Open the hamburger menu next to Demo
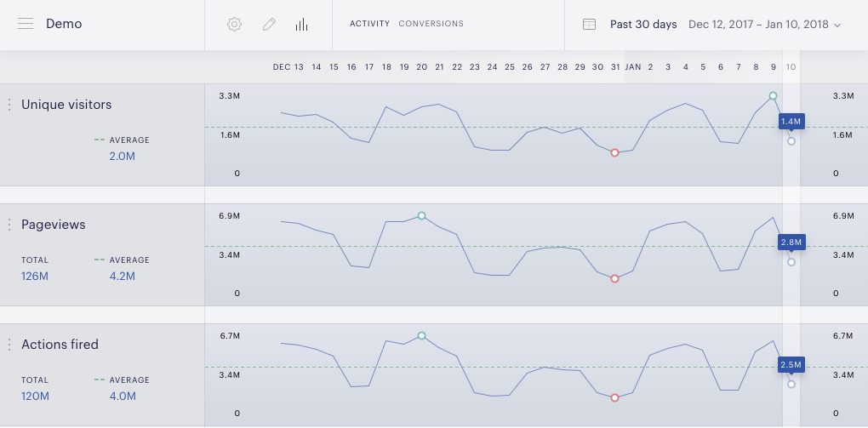Viewport: 868px width, 428px height. pos(26,24)
